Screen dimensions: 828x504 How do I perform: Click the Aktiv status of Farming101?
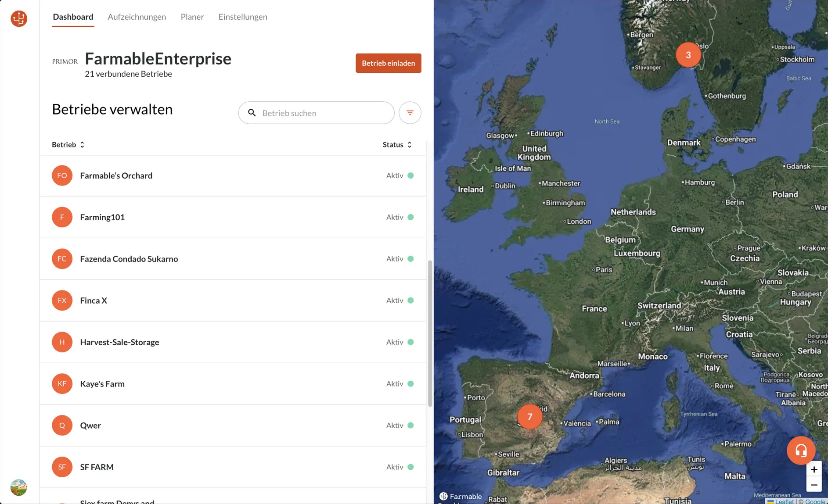(x=400, y=217)
